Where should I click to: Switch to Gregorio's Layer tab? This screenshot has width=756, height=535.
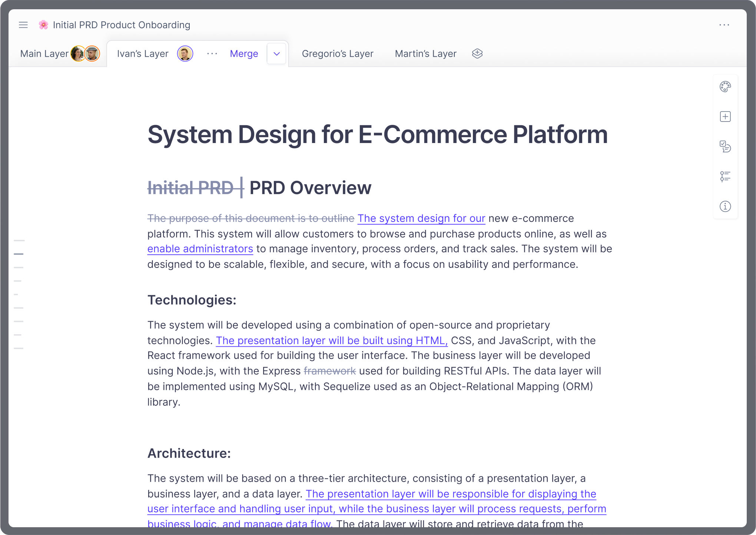[337, 54]
